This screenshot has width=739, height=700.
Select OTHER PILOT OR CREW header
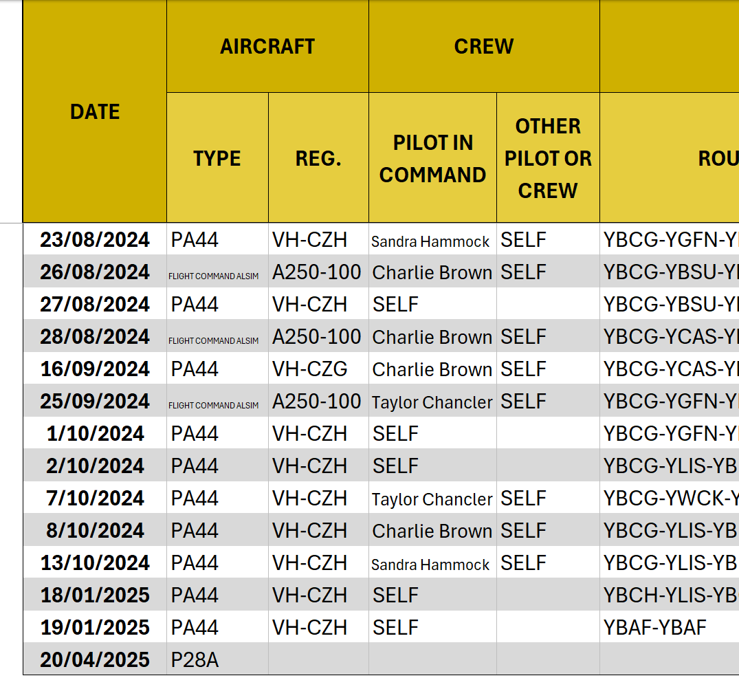(548, 158)
